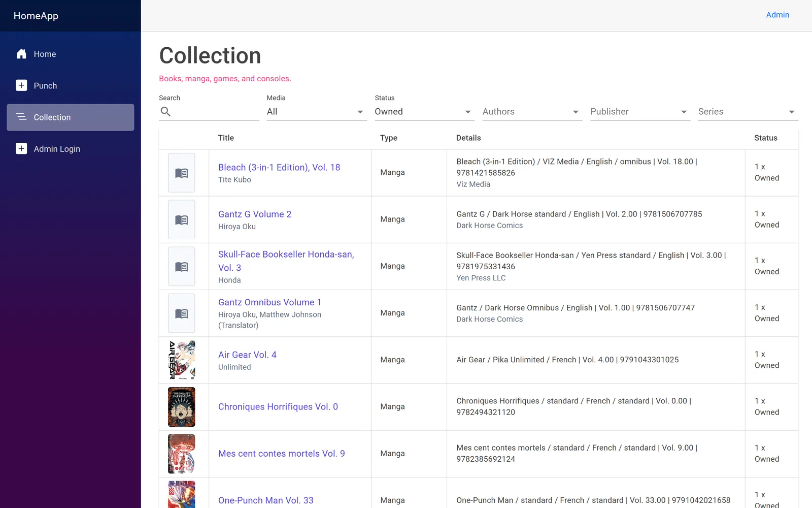Go to Home in the sidebar
The image size is (812, 508).
[71, 54]
